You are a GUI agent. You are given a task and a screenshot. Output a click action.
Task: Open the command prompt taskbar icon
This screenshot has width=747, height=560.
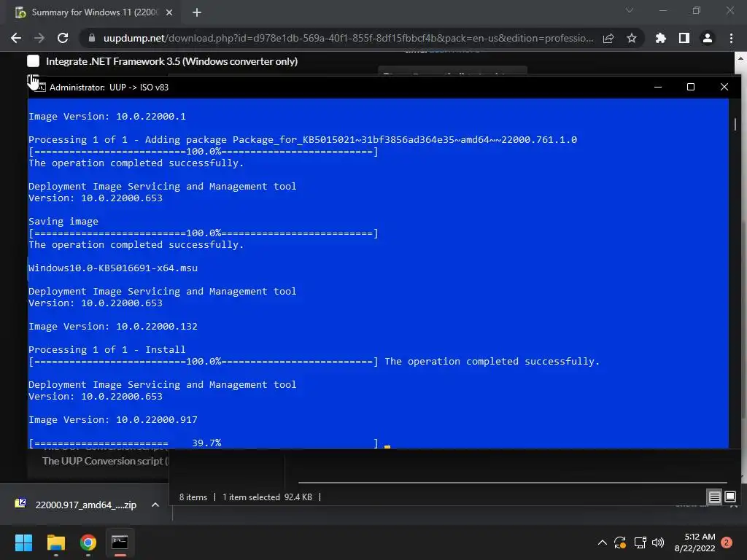click(x=120, y=542)
